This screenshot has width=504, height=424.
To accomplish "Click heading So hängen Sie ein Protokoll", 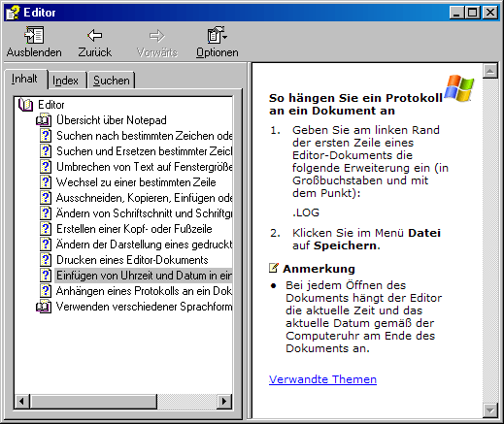I will (355, 104).
